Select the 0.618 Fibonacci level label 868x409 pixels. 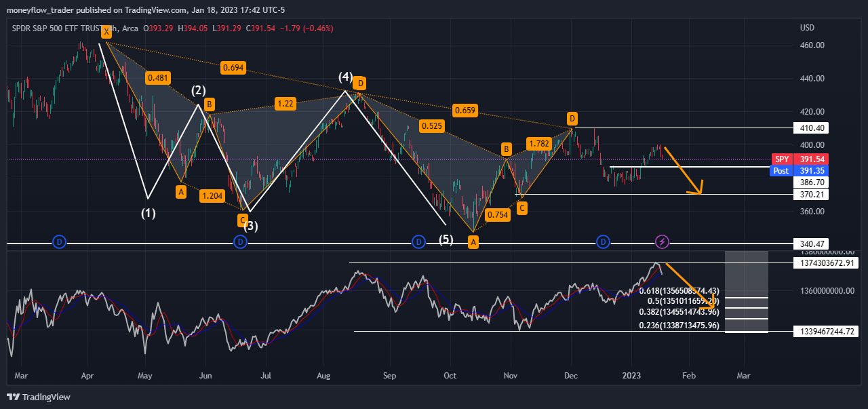tap(679, 290)
